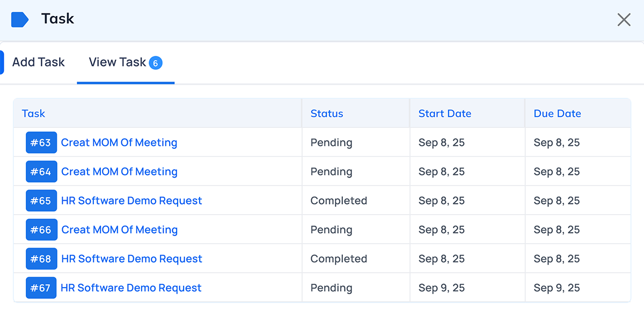Select the #65 task ID badge
The width and height of the screenshot is (644, 314).
41,201
